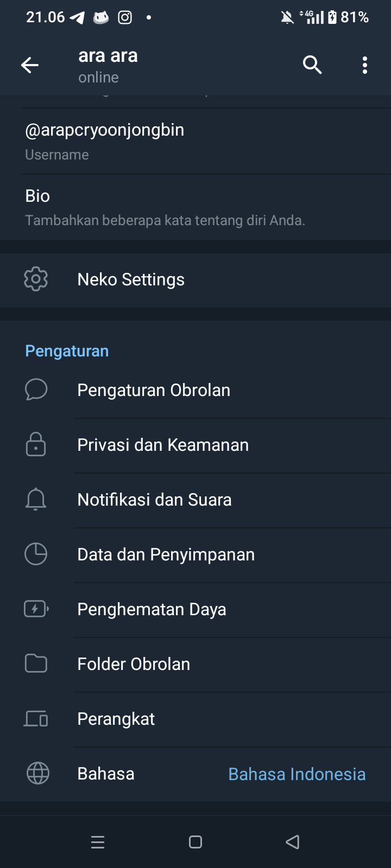The height and width of the screenshot is (868, 391).
Task: Open Privasi dan Keamanan
Action: (163, 445)
